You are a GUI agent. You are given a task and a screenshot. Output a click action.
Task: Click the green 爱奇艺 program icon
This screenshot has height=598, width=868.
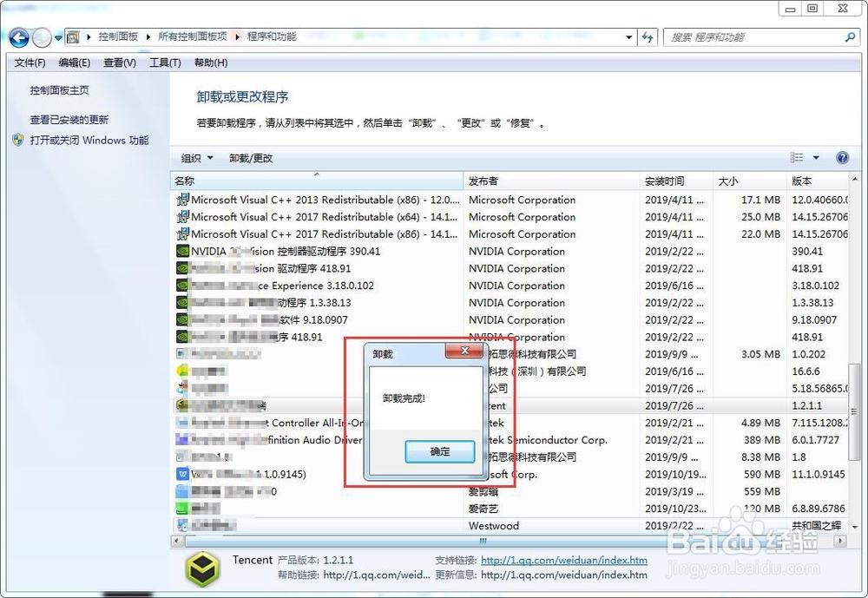(x=181, y=509)
